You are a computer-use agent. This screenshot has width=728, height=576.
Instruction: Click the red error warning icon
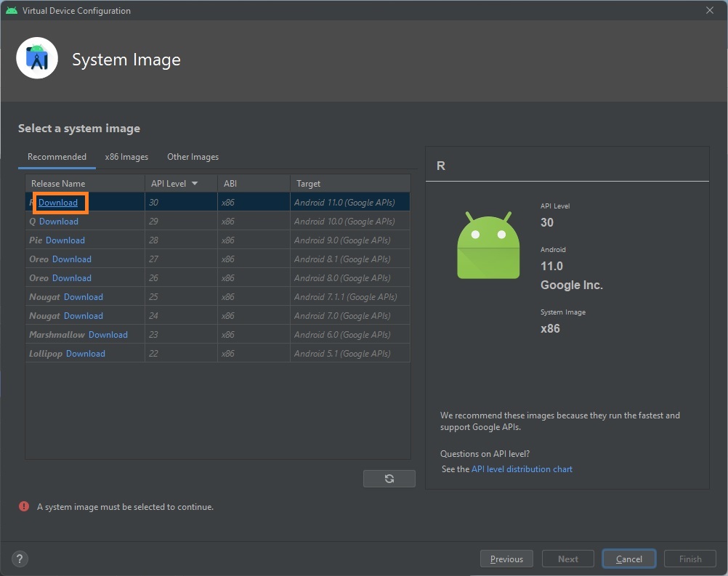tap(24, 506)
